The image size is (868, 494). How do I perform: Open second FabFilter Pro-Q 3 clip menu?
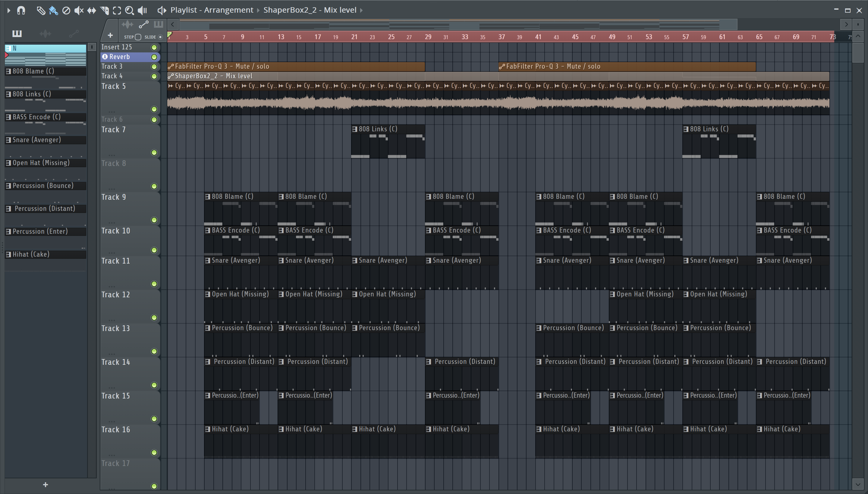point(502,67)
